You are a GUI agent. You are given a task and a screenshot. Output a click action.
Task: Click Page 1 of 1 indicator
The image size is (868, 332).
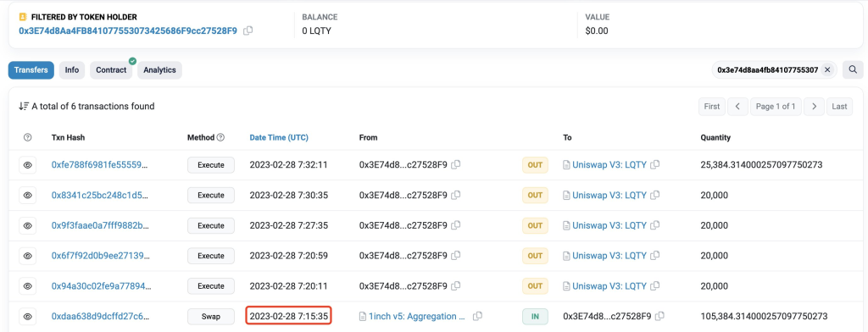(x=776, y=106)
